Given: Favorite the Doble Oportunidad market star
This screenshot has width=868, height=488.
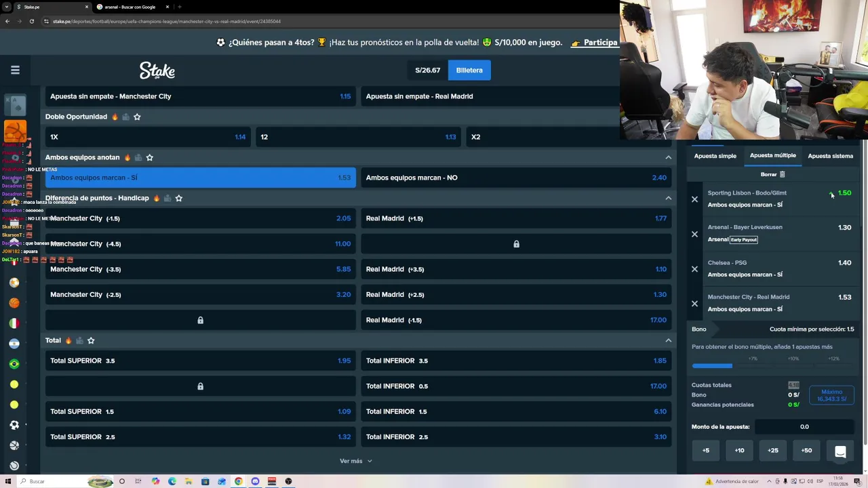Looking at the screenshot, I should tap(137, 117).
